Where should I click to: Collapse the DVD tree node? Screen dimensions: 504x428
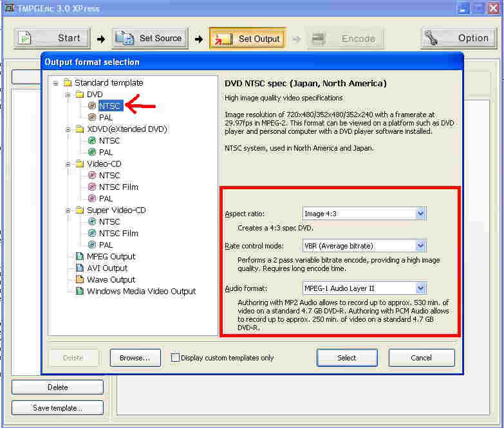point(68,95)
